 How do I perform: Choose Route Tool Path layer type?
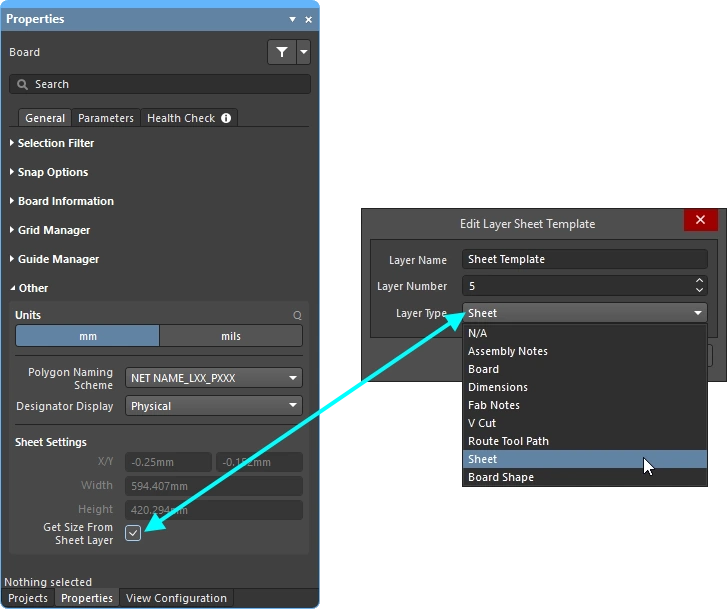coord(585,441)
